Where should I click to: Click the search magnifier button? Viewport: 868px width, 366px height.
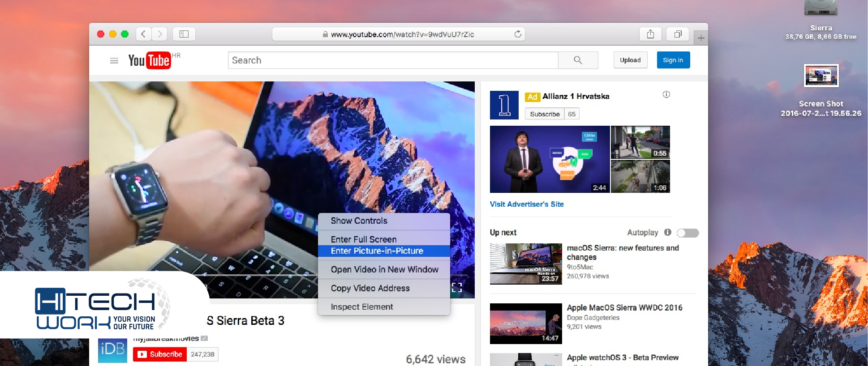point(578,60)
